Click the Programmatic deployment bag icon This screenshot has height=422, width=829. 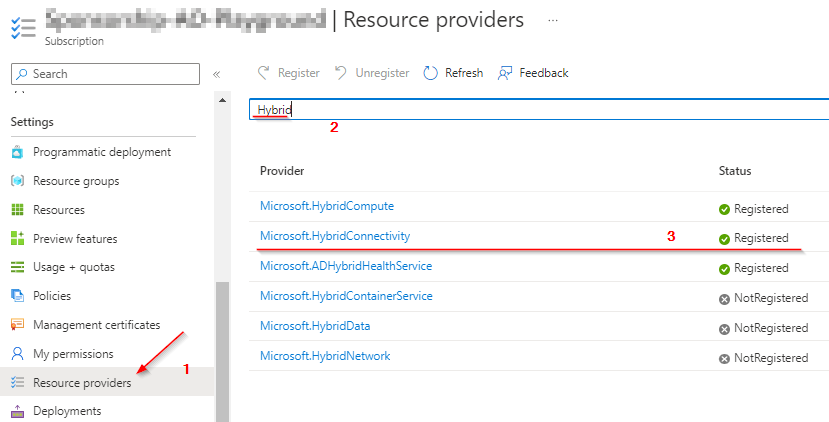point(17,152)
